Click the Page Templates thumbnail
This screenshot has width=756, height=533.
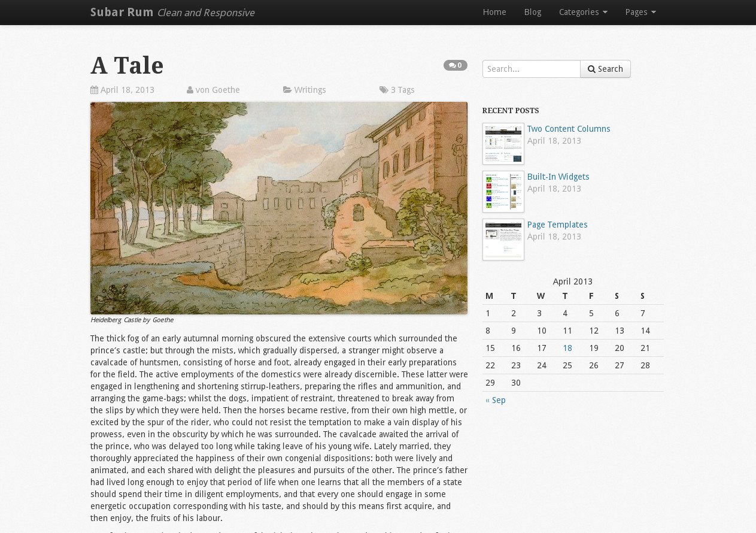503,240
